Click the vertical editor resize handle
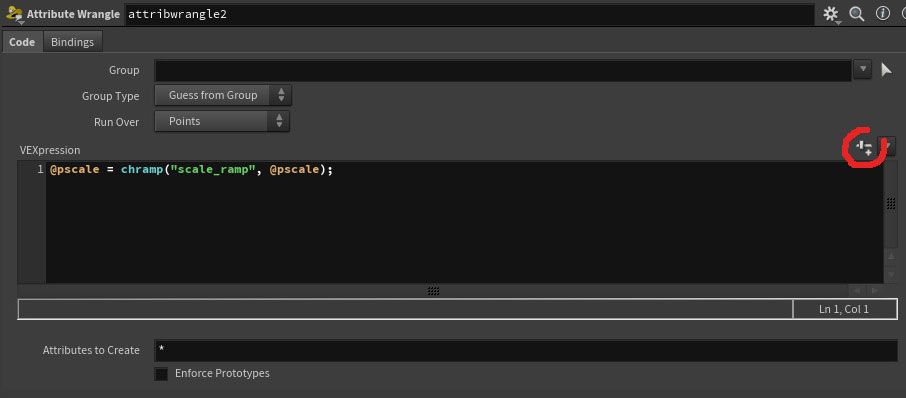Viewport: 906px width, 398px height. pos(890,203)
